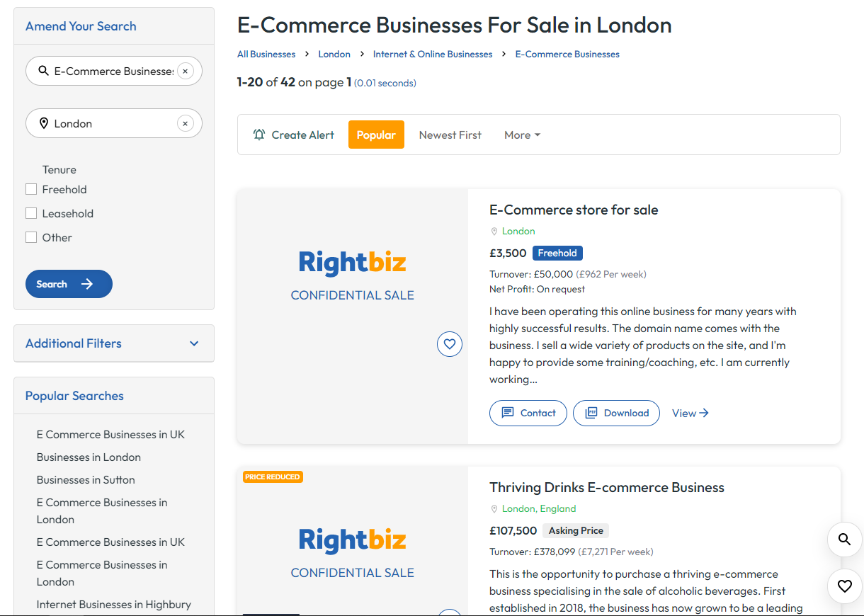Click the floating magnifier search icon

tap(844, 540)
